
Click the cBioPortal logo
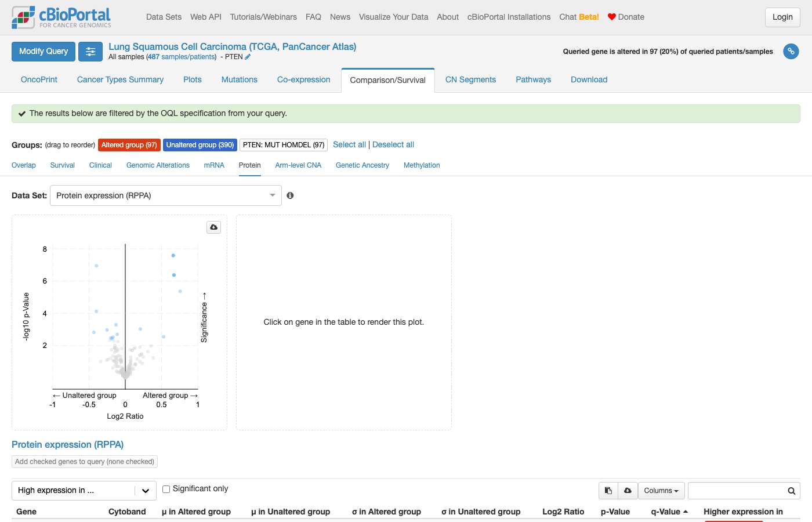61,17
